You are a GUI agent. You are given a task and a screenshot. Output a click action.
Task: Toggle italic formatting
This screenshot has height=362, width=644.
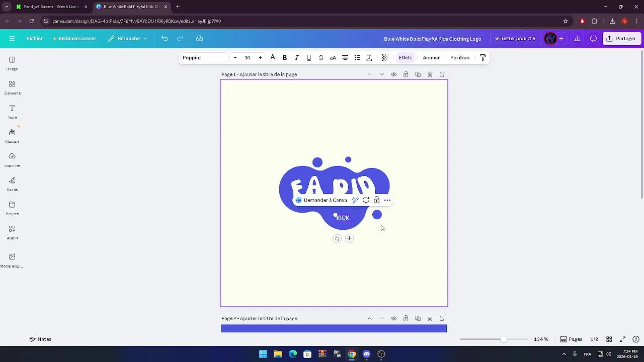point(297,57)
